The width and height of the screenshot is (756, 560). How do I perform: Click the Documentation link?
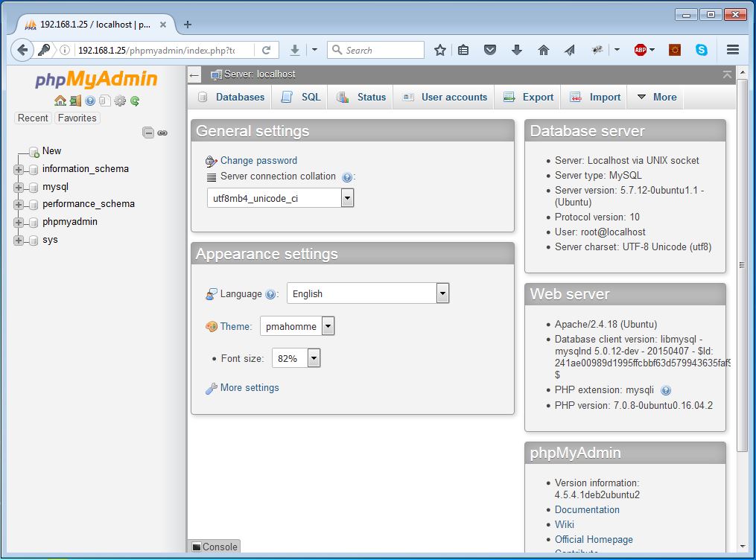[587, 509]
